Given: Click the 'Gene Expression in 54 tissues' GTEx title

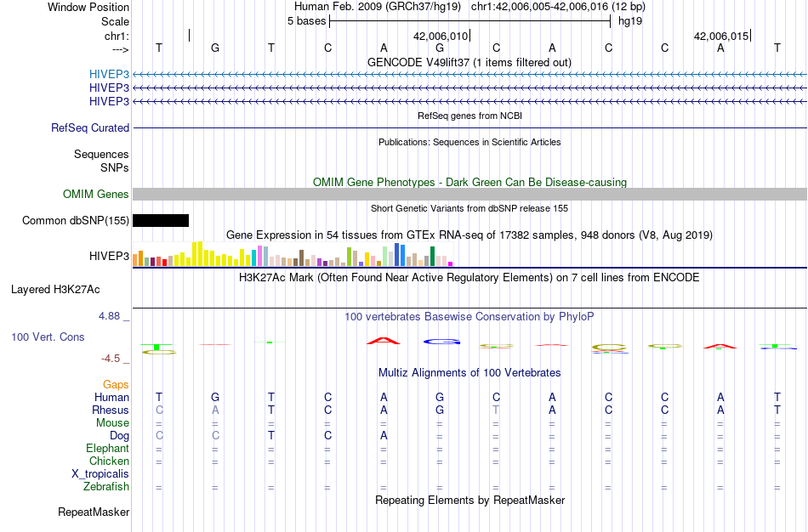Looking at the screenshot, I should pos(469,235).
